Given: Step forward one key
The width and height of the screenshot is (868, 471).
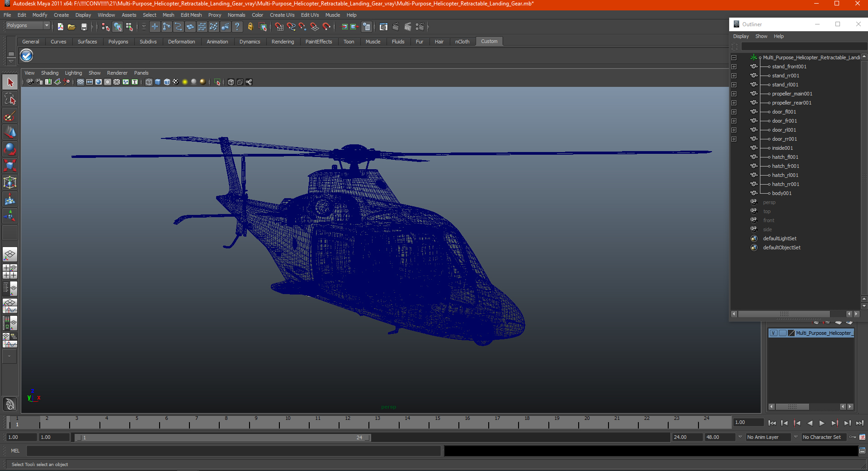Looking at the screenshot, I should tap(835, 423).
